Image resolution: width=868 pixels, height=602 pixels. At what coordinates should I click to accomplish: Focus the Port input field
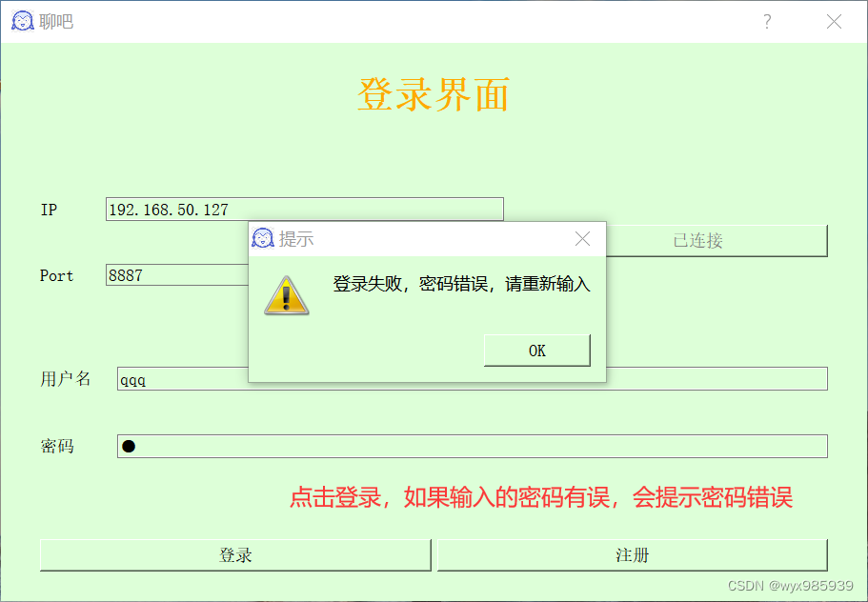[177, 275]
